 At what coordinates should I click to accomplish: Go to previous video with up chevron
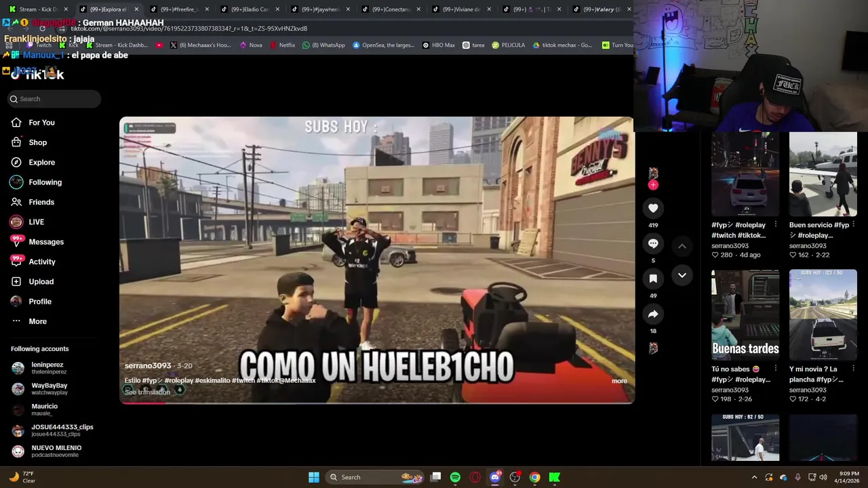pyautogui.click(x=682, y=246)
